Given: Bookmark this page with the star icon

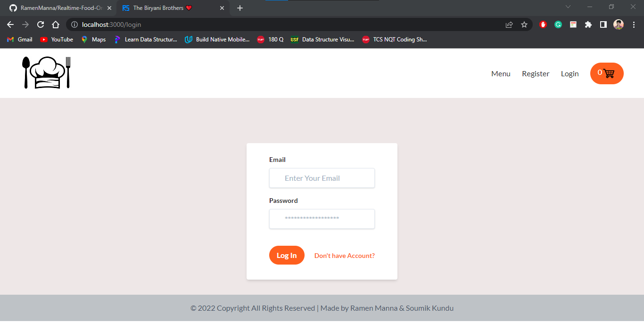Looking at the screenshot, I should pyautogui.click(x=524, y=24).
